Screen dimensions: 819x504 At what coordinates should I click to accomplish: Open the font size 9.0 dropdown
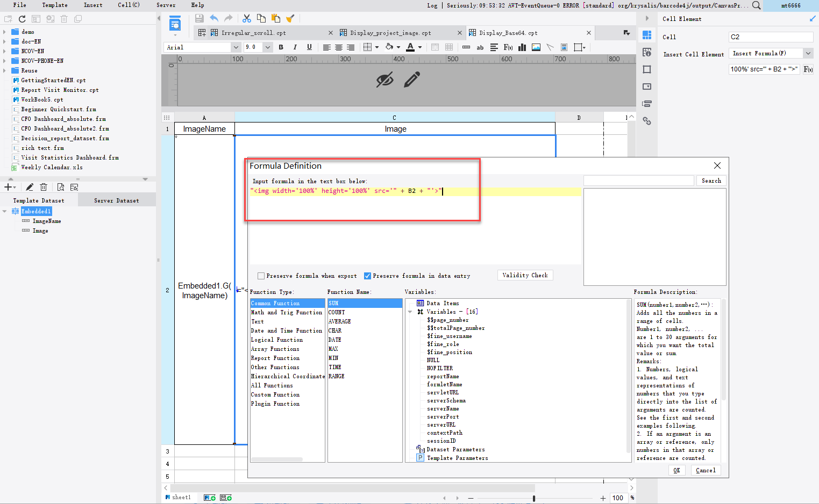[267, 47]
